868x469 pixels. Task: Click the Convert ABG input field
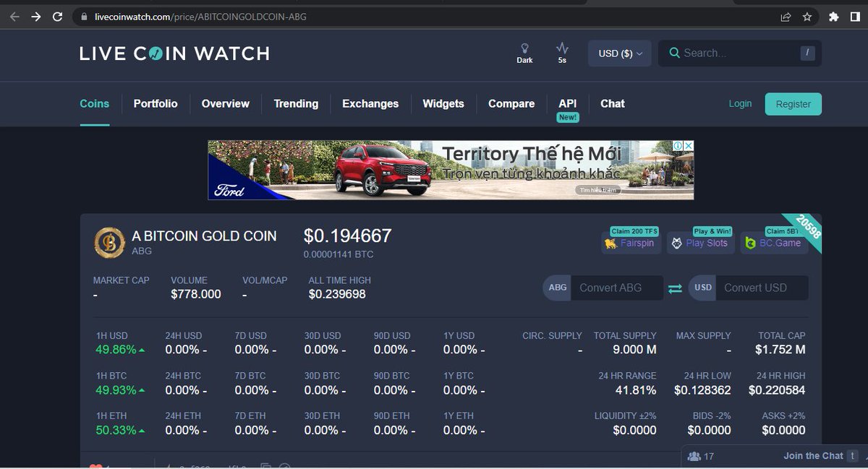617,288
